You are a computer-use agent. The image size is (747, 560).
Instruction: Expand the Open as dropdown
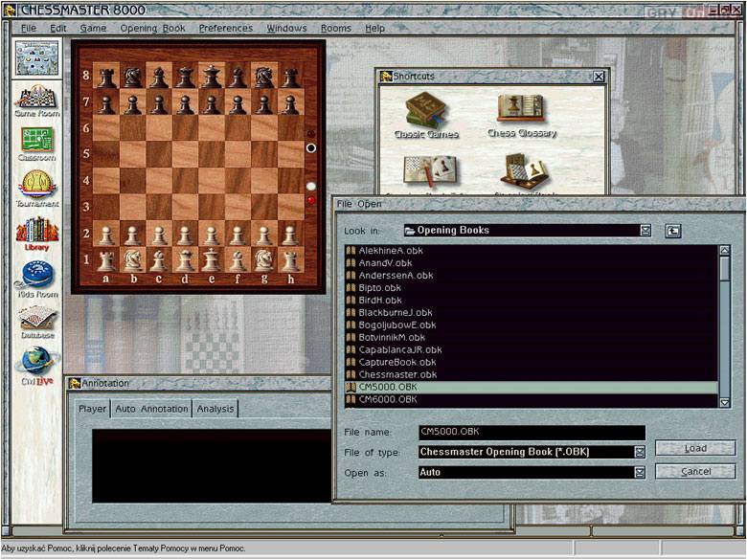640,472
